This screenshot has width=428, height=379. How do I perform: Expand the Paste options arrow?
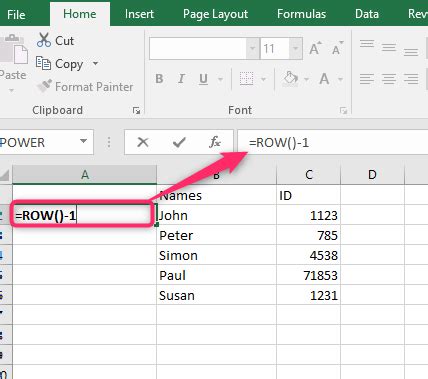click(11, 90)
